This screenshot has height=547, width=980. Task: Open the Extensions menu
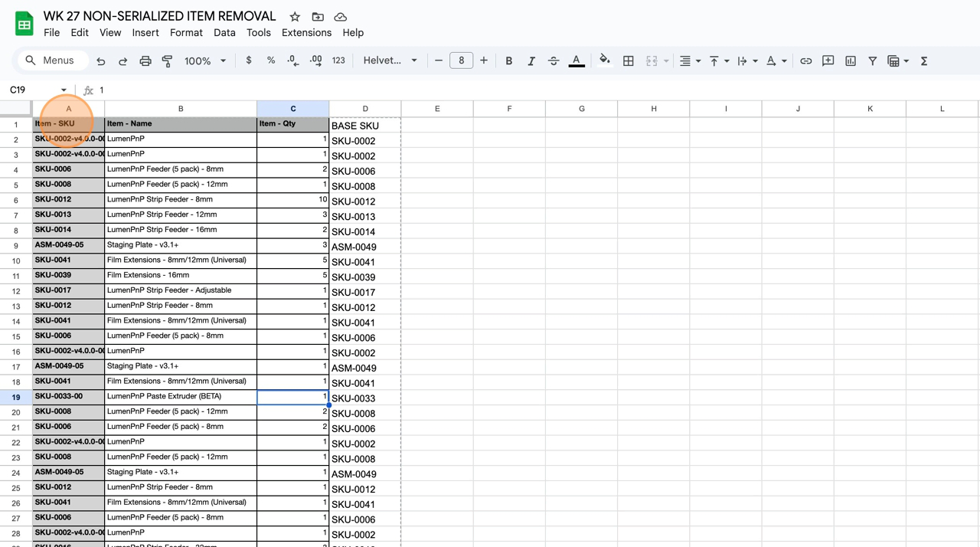click(306, 32)
